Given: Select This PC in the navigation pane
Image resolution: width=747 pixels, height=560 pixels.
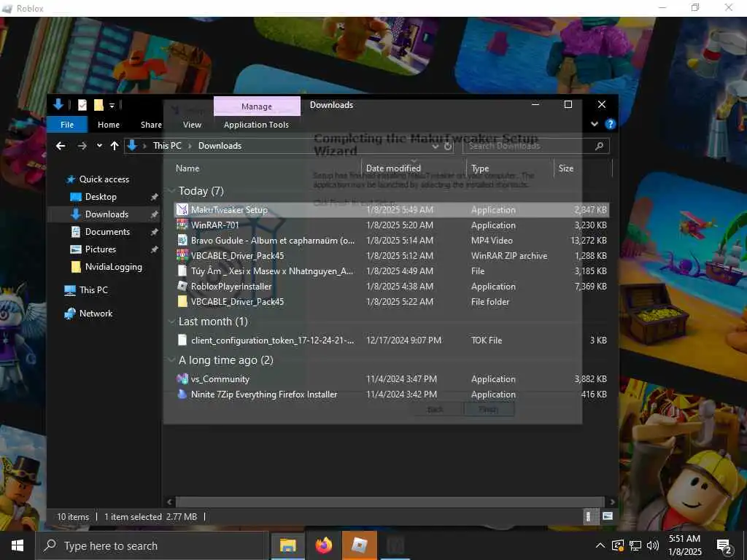Looking at the screenshot, I should [x=93, y=289].
